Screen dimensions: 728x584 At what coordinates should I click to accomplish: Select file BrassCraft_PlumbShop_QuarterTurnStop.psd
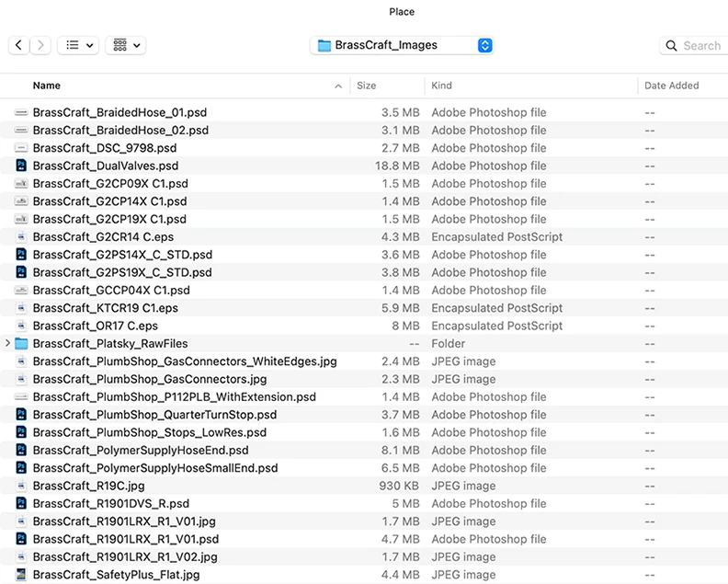point(154,415)
